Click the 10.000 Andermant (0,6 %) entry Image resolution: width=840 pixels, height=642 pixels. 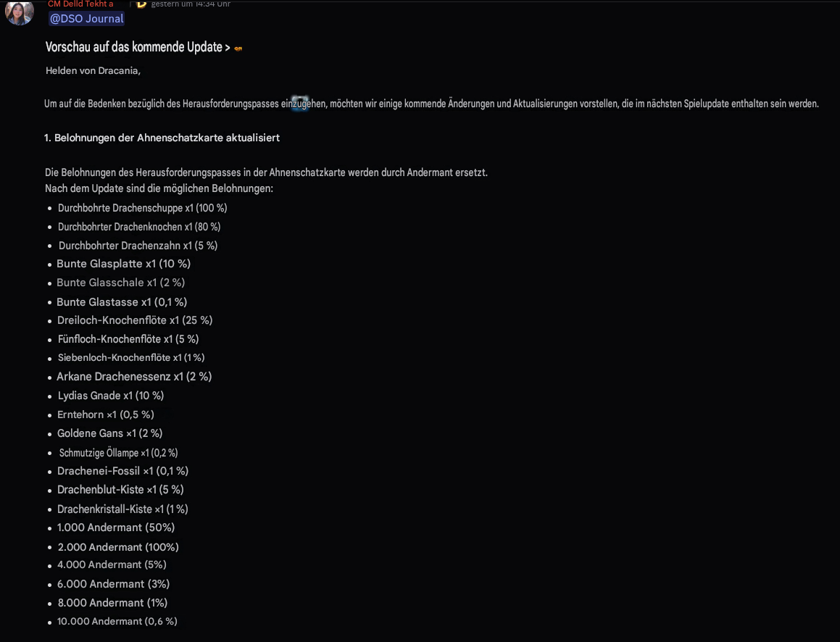point(117,621)
